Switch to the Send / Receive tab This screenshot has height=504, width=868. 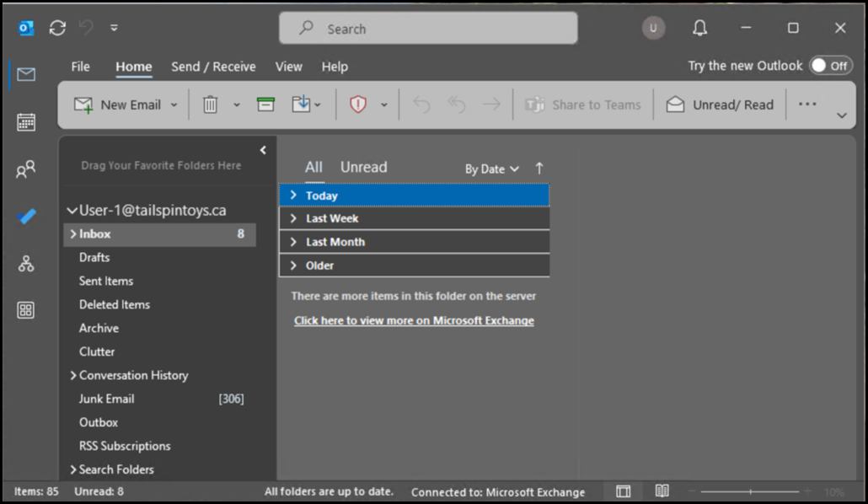coord(213,67)
